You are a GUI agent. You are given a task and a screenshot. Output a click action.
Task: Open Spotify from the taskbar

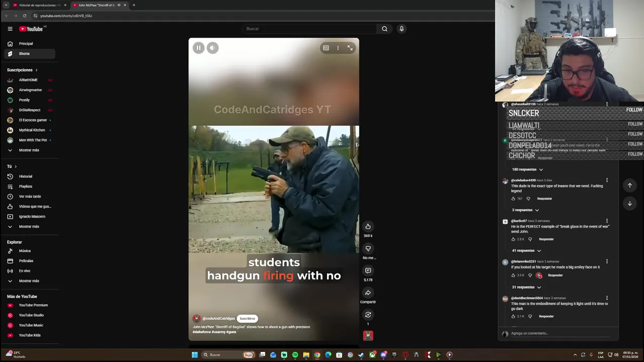pos(295,355)
